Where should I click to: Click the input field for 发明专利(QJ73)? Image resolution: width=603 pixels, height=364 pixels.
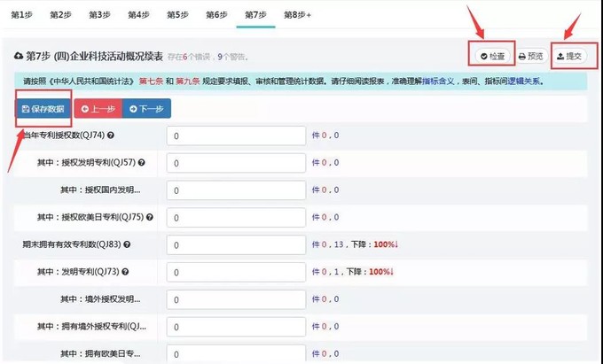click(x=236, y=272)
